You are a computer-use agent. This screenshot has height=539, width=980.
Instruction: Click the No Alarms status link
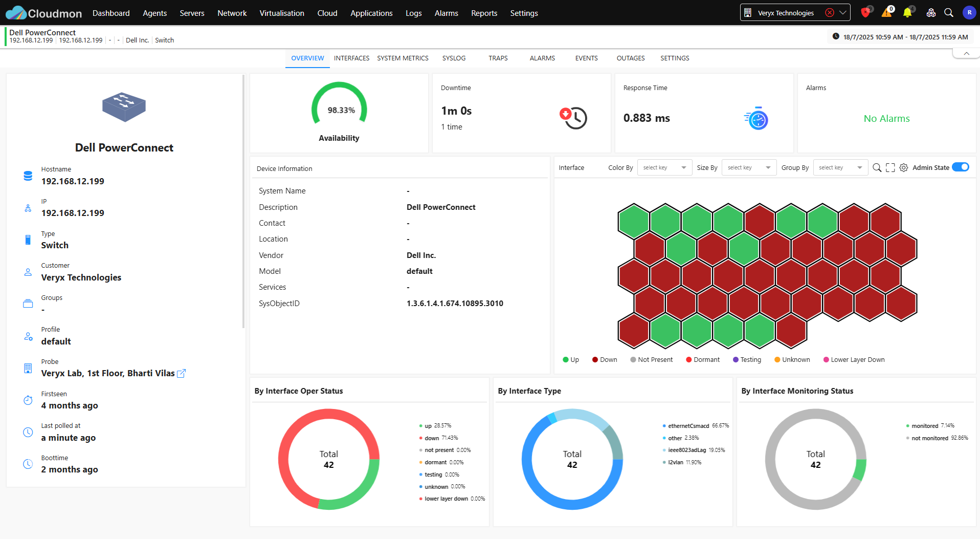coord(886,118)
